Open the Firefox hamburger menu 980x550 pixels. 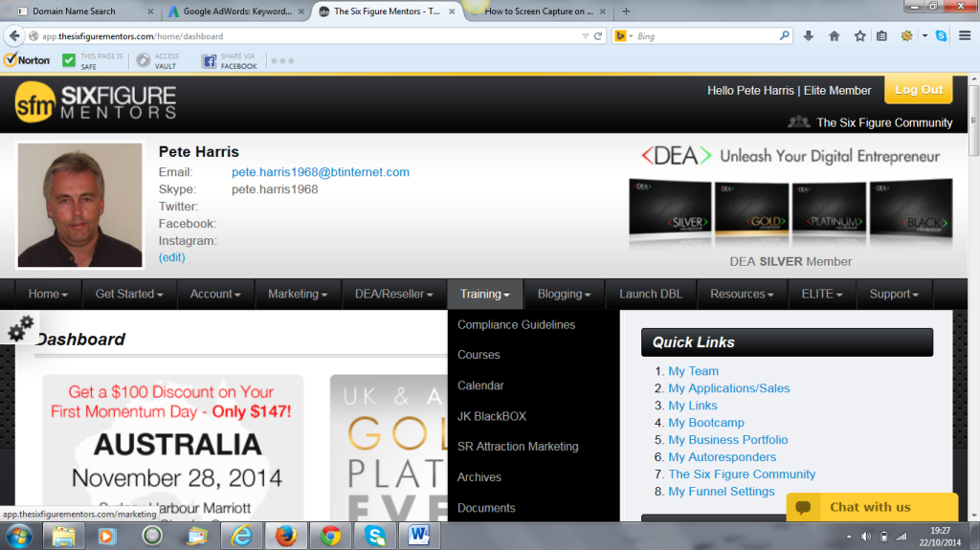pyautogui.click(x=965, y=36)
